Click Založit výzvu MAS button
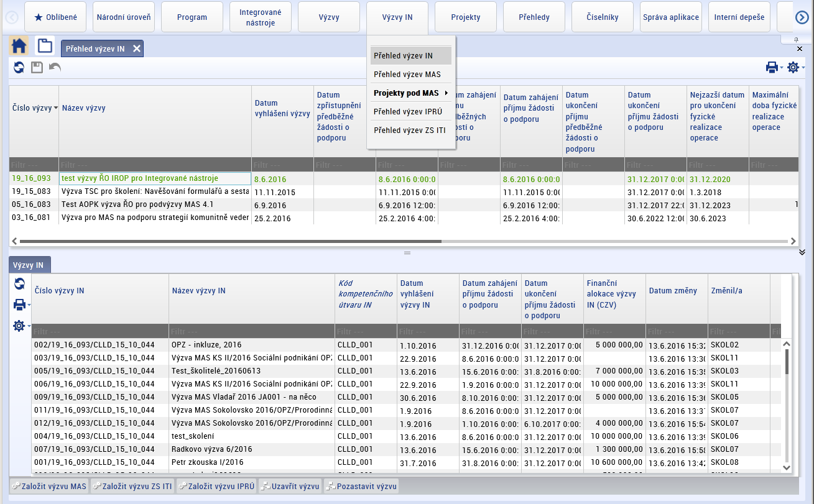The width and height of the screenshot is (814, 504). point(49,486)
